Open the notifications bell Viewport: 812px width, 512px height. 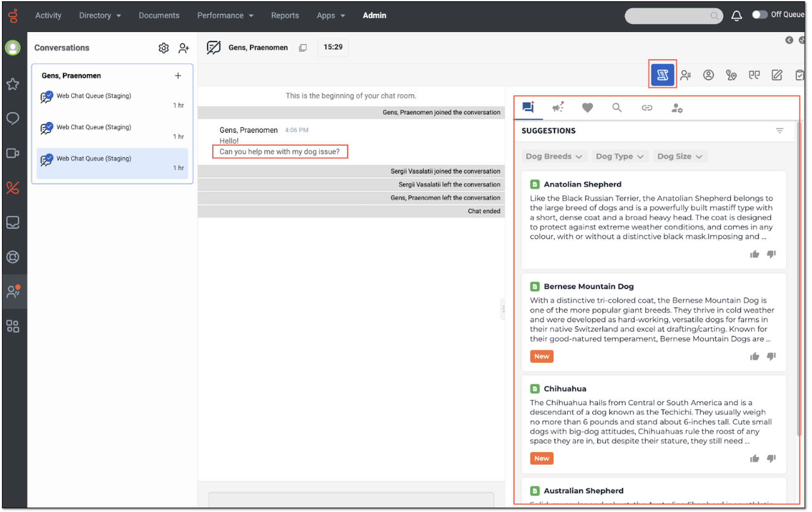pos(736,16)
